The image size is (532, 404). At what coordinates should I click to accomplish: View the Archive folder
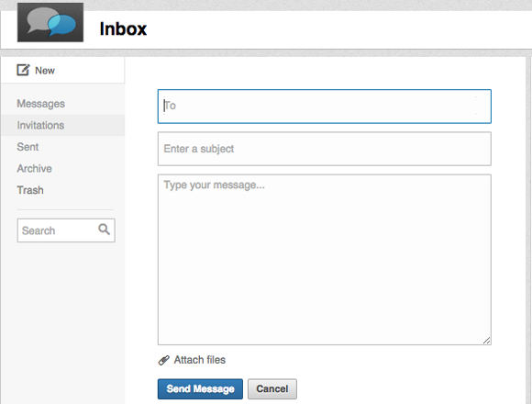click(34, 168)
